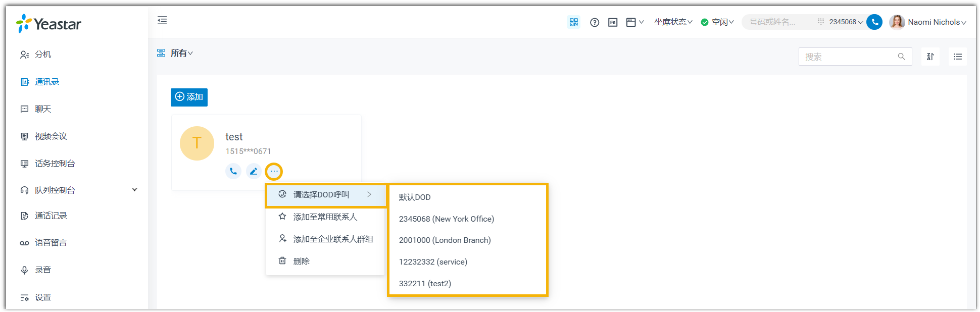Image resolution: width=980 pixels, height=312 pixels.
Task: Select 2001000 (London Branch) DOD number
Action: coord(445,240)
